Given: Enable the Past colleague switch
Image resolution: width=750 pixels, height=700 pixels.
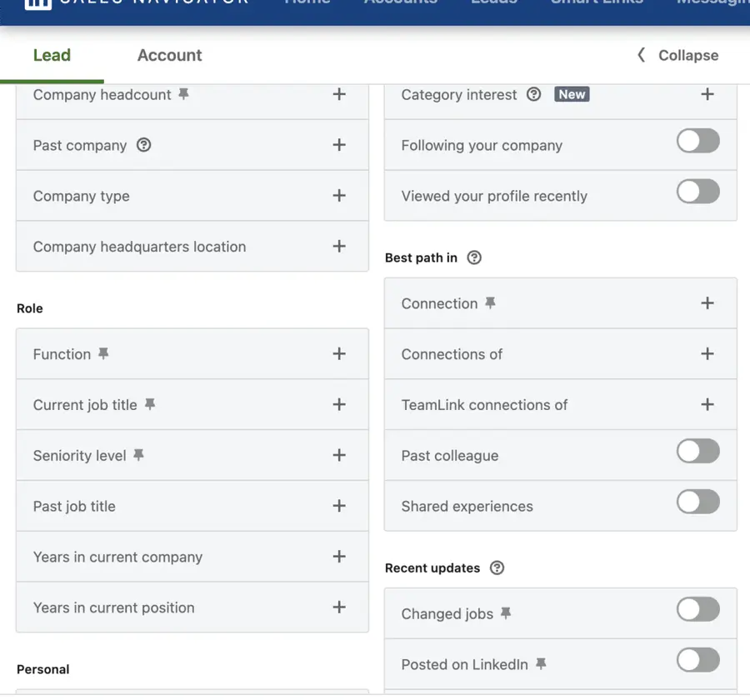Looking at the screenshot, I should click(x=697, y=451).
